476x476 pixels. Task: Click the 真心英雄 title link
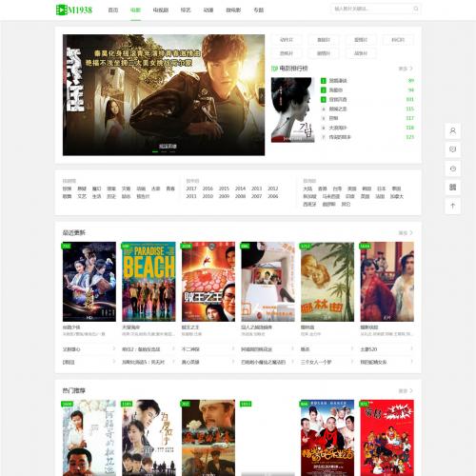[x=190, y=362]
